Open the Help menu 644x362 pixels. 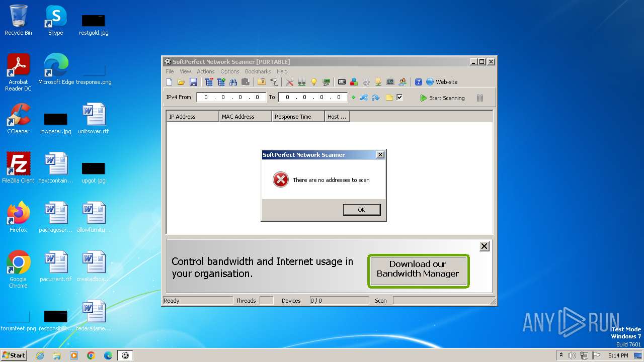(x=282, y=71)
